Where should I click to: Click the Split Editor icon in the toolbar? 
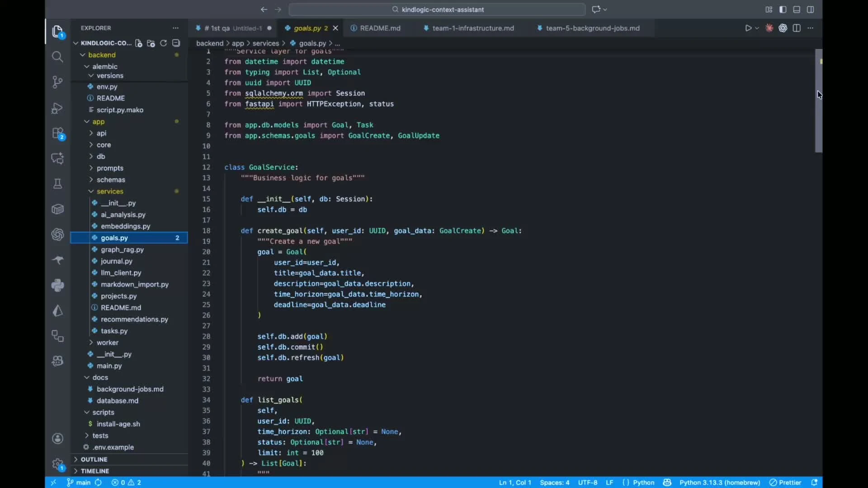point(796,28)
